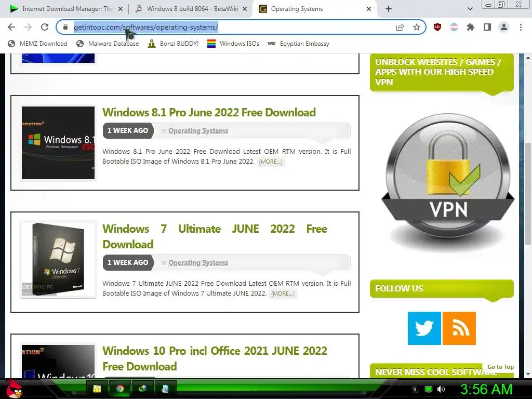Close the Internet Download Manager tab

(121, 9)
